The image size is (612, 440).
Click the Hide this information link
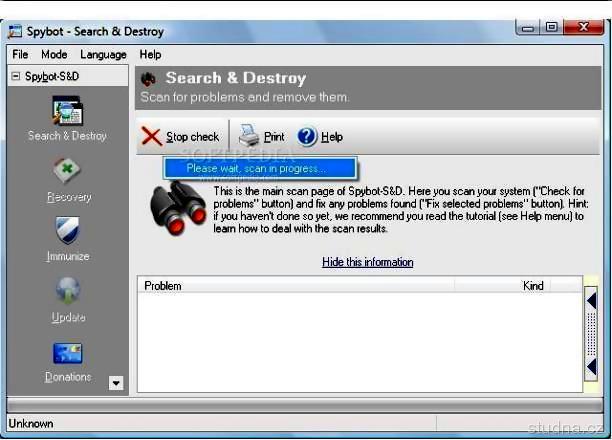pos(368,262)
